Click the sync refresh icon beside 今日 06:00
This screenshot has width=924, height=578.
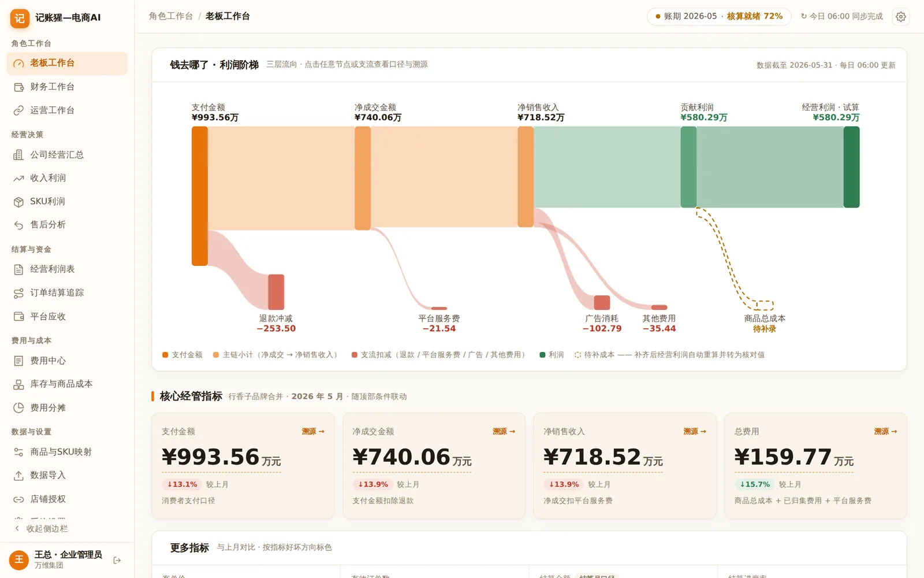pyautogui.click(x=803, y=16)
